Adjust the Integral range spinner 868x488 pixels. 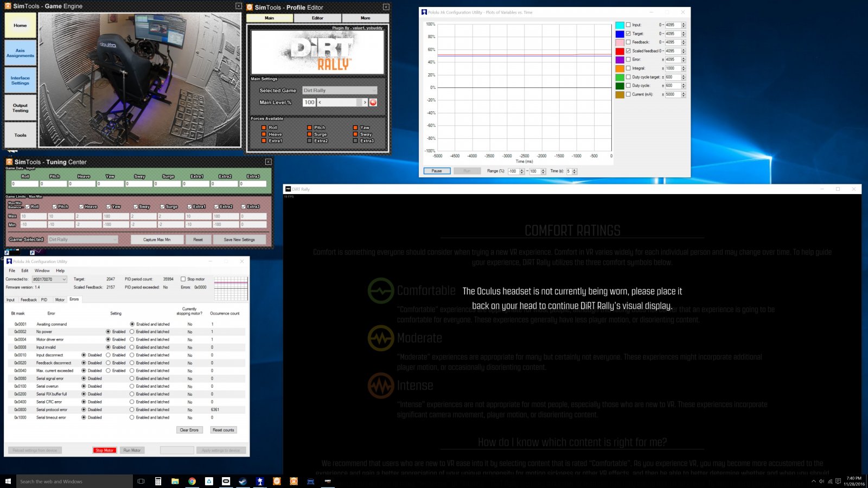click(684, 68)
